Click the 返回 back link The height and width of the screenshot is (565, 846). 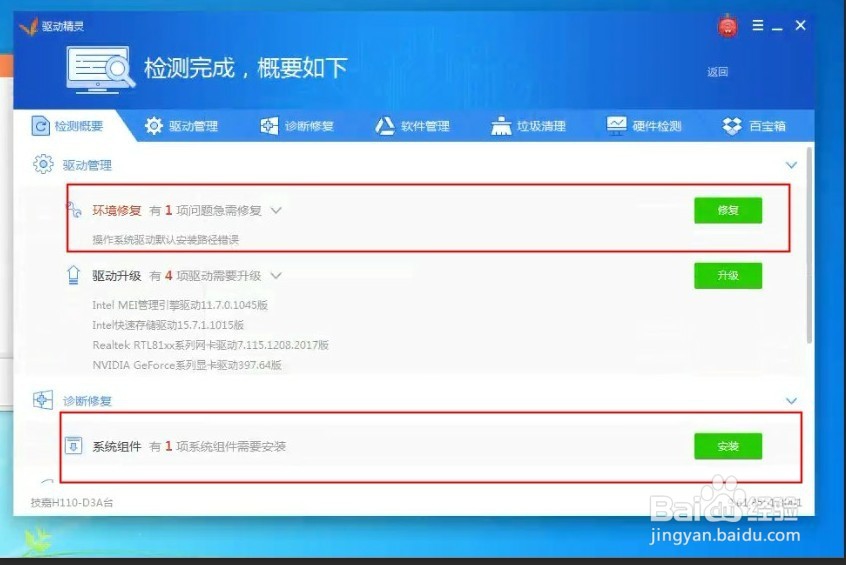(718, 72)
